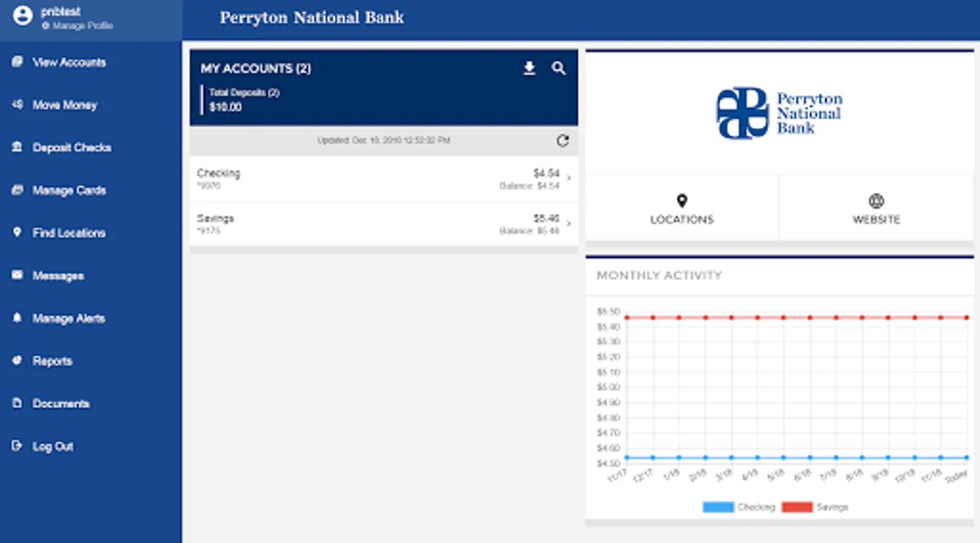The height and width of the screenshot is (543, 980).
Task: Expand Checking account details chevron
Action: 569,178
